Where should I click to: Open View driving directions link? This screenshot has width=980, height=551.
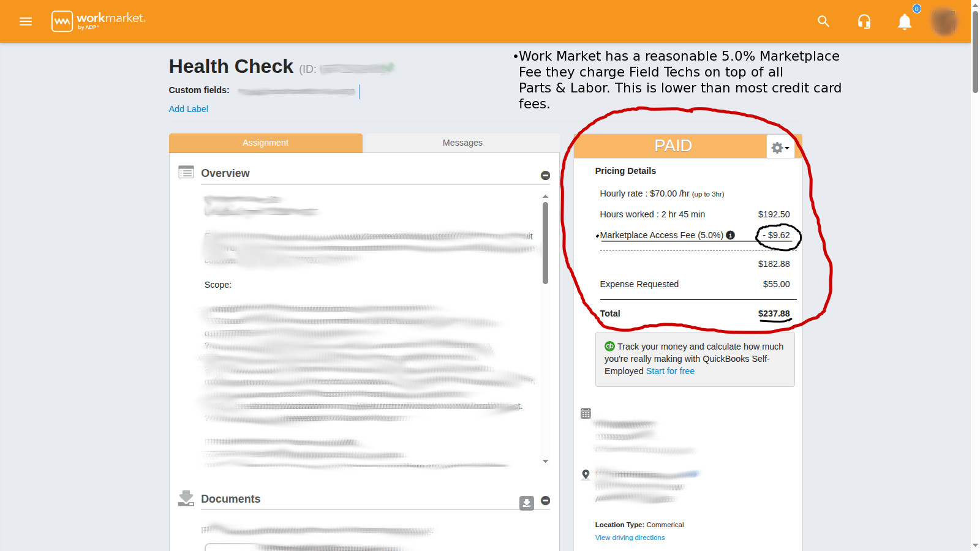[x=630, y=538]
